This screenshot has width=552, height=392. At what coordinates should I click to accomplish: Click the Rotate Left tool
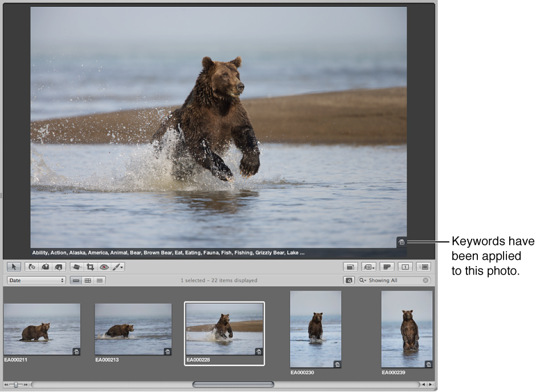click(32, 267)
